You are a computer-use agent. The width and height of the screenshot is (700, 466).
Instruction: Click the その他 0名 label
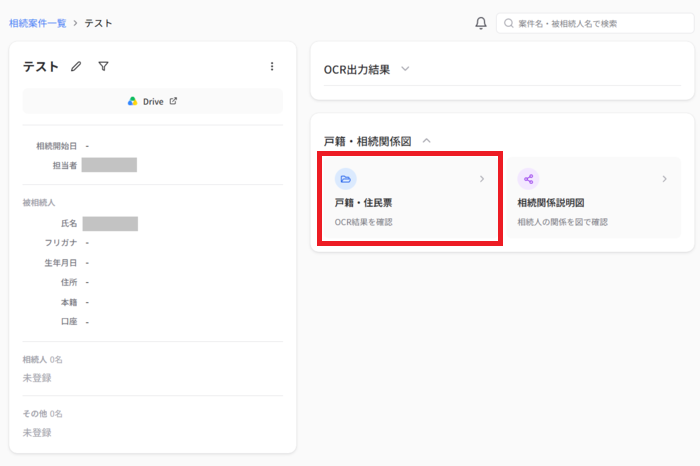pyautogui.click(x=42, y=414)
